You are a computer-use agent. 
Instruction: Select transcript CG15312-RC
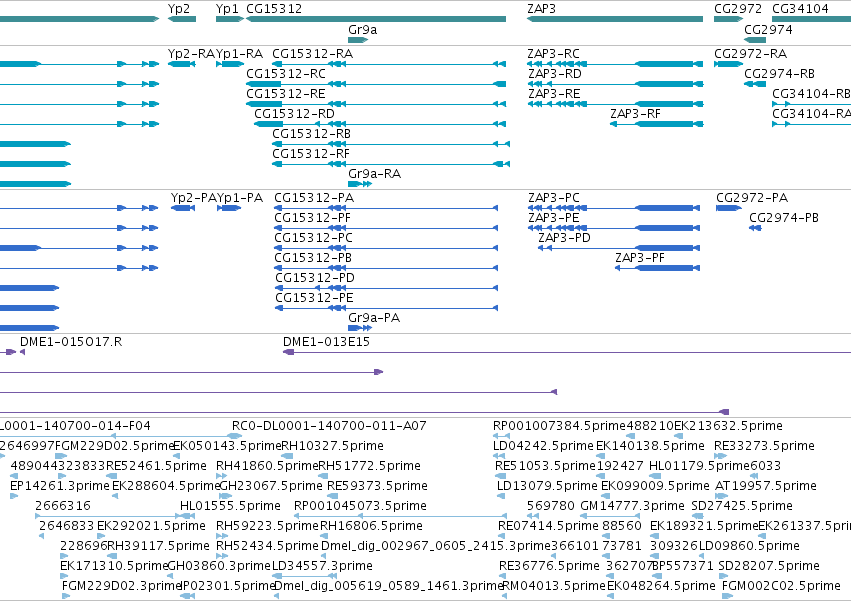[285, 74]
